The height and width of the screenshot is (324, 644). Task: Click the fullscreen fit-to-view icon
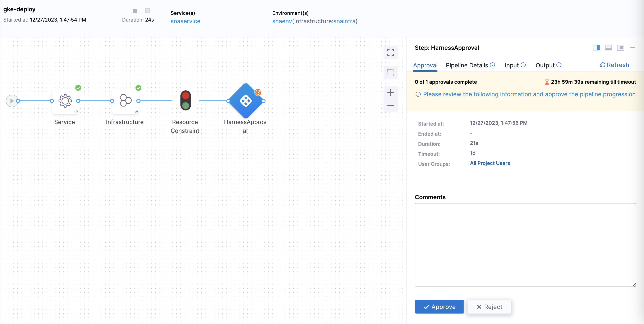[390, 52]
